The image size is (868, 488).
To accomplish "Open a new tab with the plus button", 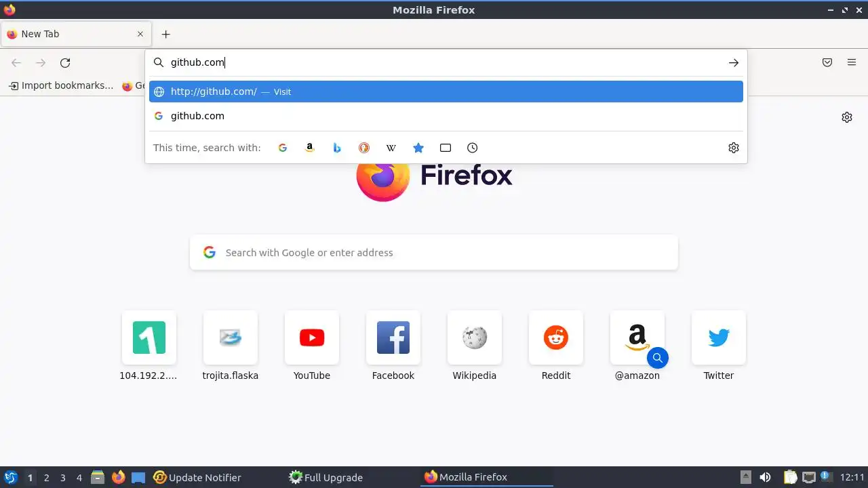I will point(165,34).
